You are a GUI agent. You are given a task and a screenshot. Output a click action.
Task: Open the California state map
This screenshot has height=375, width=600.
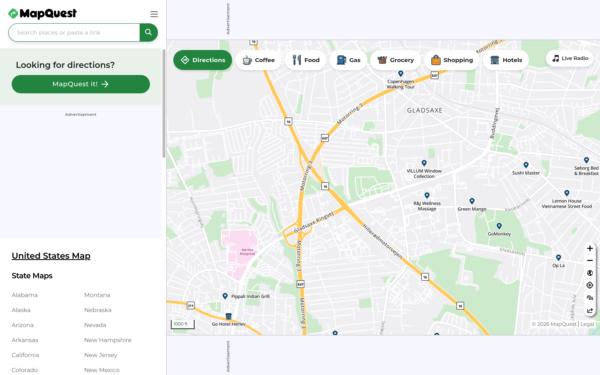pos(25,355)
